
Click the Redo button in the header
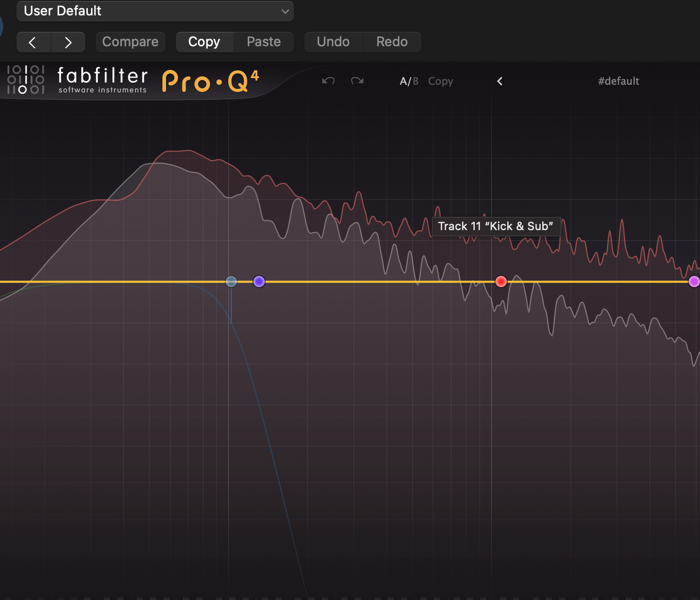tap(392, 42)
